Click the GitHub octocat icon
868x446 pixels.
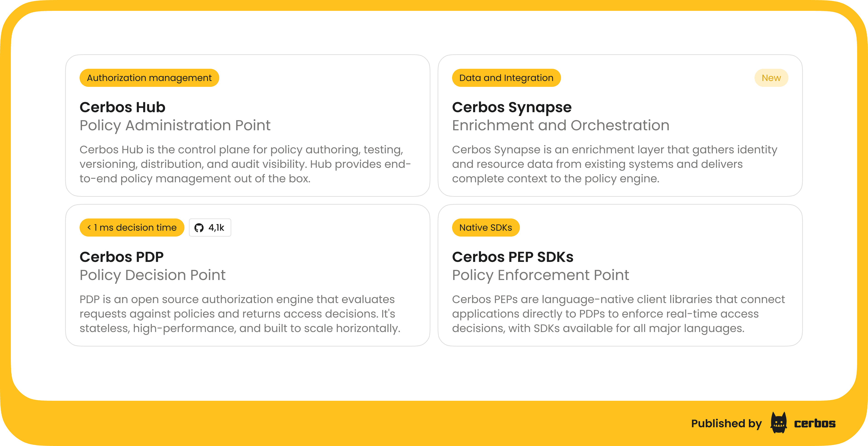click(x=199, y=228)
